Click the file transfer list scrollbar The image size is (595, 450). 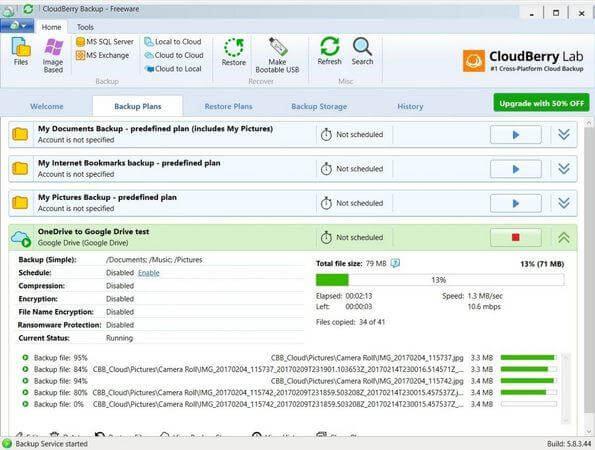click(565, 389)
